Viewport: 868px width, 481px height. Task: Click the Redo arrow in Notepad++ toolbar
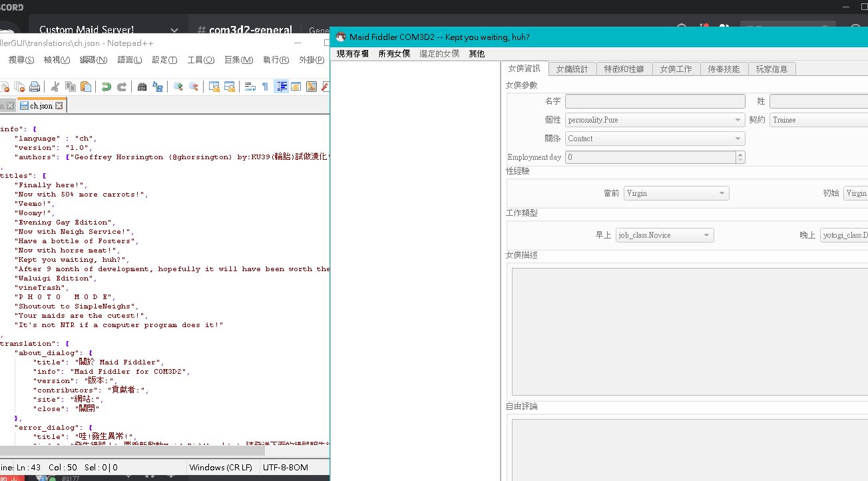pyautogui.click(x=122, y=87)
